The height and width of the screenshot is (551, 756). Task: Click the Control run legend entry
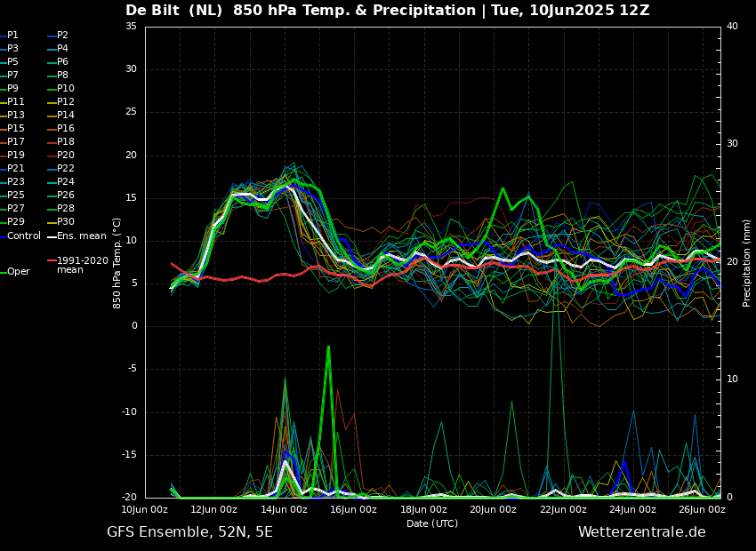coord(24,236)
